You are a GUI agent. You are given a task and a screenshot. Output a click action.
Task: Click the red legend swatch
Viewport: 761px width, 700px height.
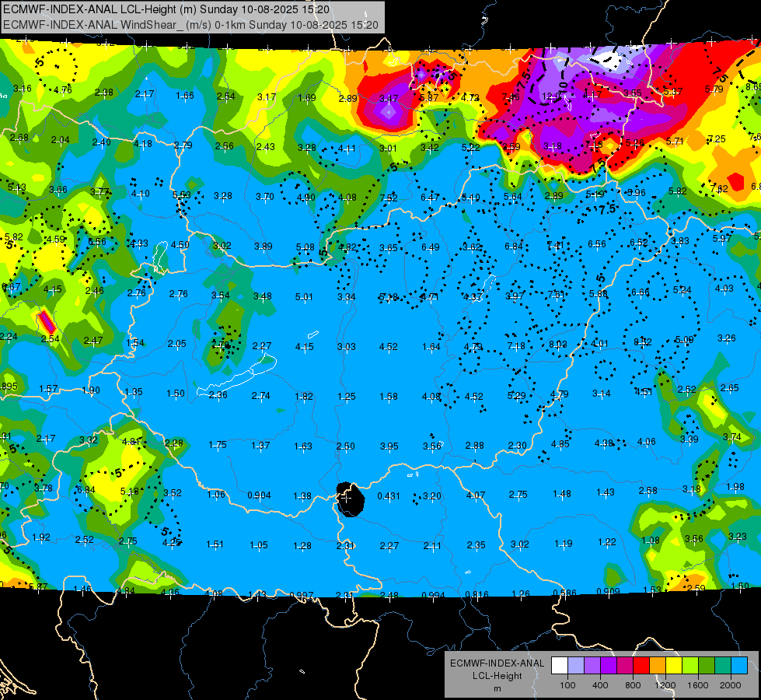coord(641,666)
